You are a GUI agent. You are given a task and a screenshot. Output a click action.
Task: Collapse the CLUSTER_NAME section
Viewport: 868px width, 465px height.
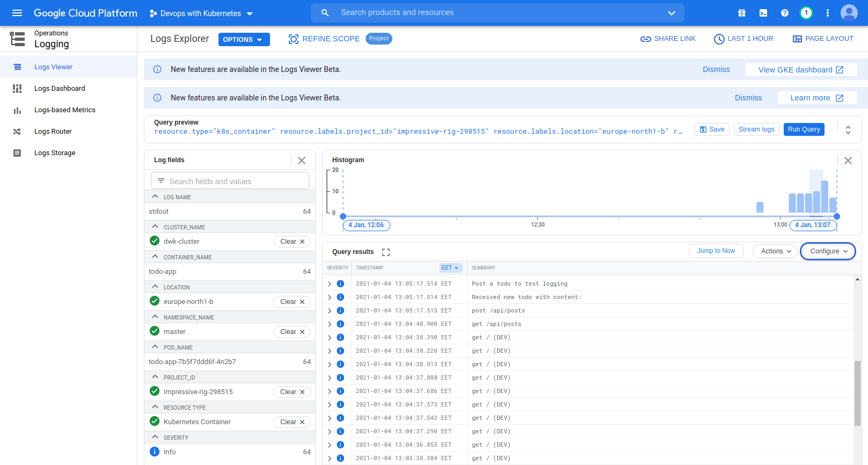155,227
